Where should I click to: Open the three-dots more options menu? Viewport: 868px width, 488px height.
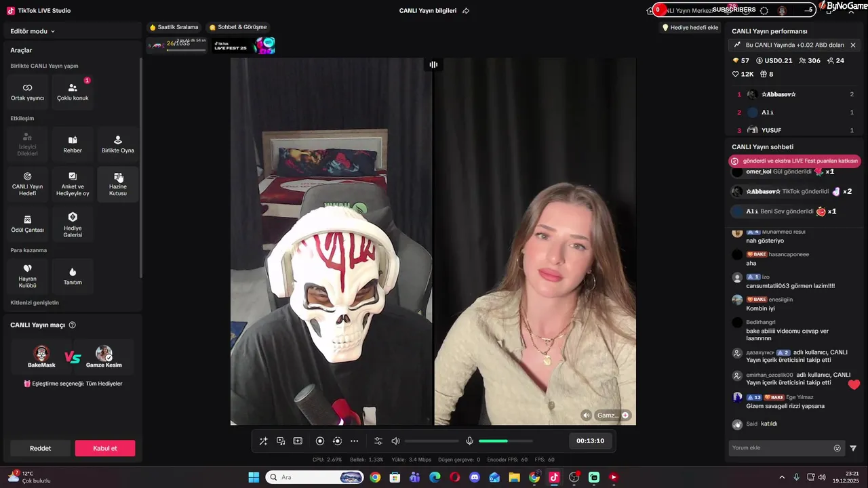click(354, 441)
